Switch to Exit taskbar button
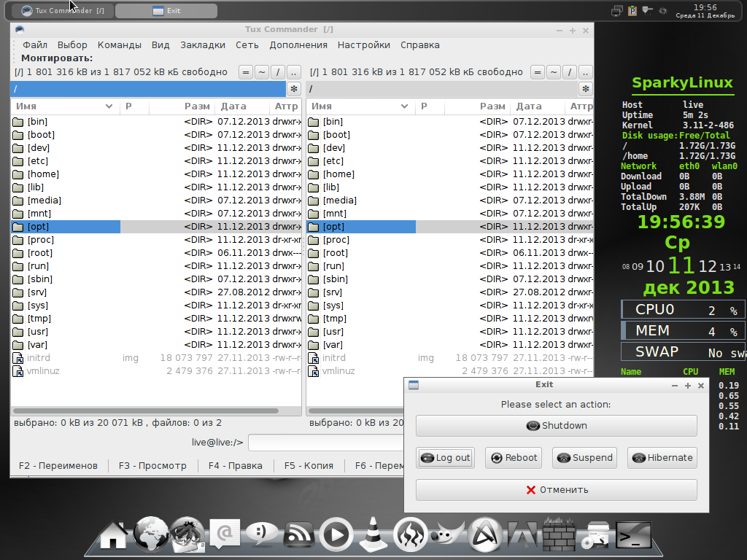Screen dimensions: 747x560 [x=166, y=10]
